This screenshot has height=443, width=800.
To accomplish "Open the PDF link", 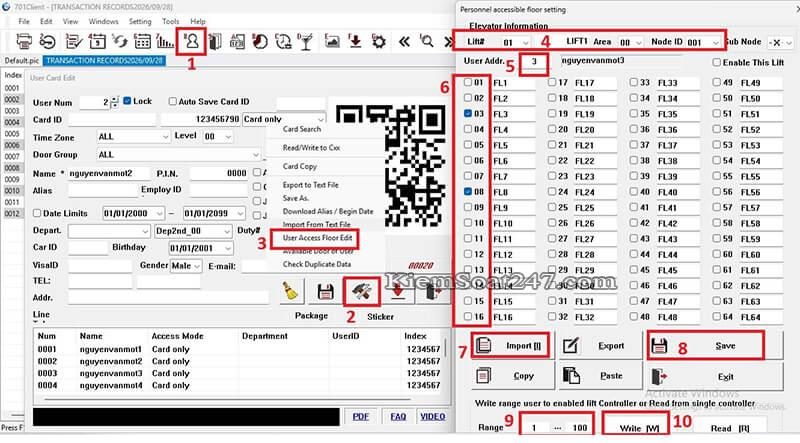I will click(x=360, y=416).
